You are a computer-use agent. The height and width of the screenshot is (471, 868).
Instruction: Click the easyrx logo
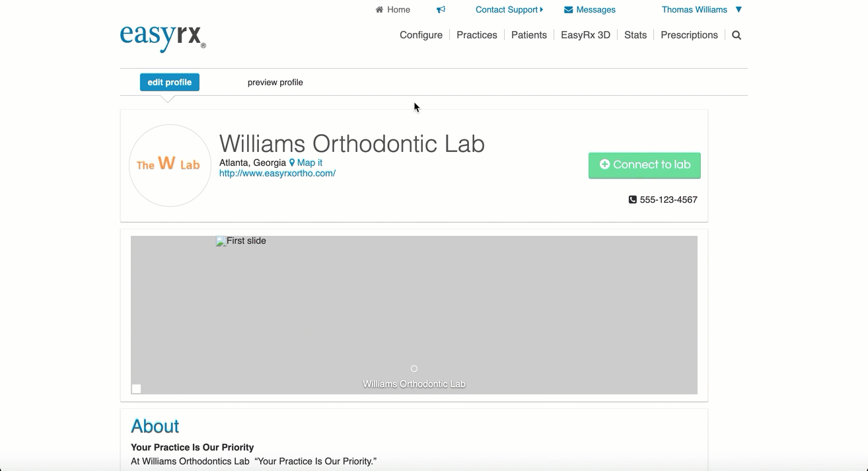(x=163, y=38)
